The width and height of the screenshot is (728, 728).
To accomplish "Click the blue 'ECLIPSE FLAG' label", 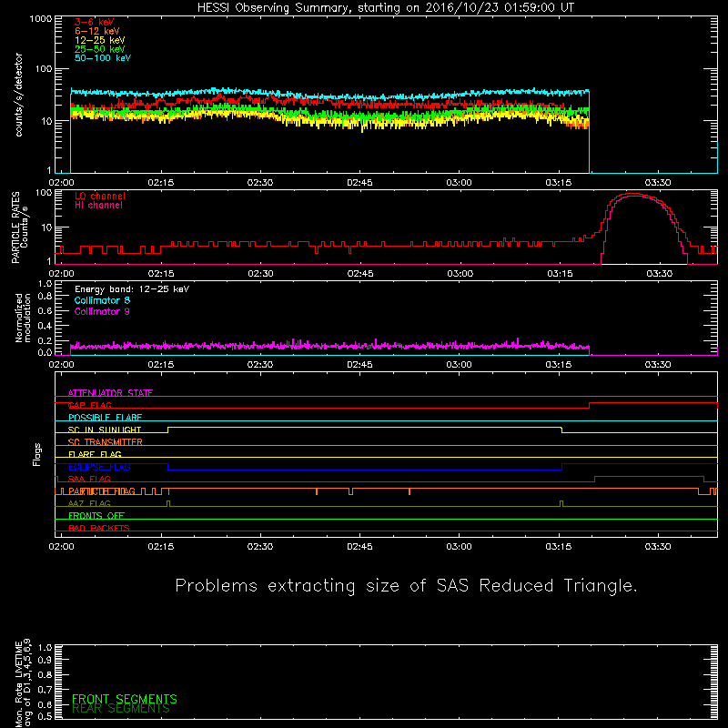I will click(99, 467).
